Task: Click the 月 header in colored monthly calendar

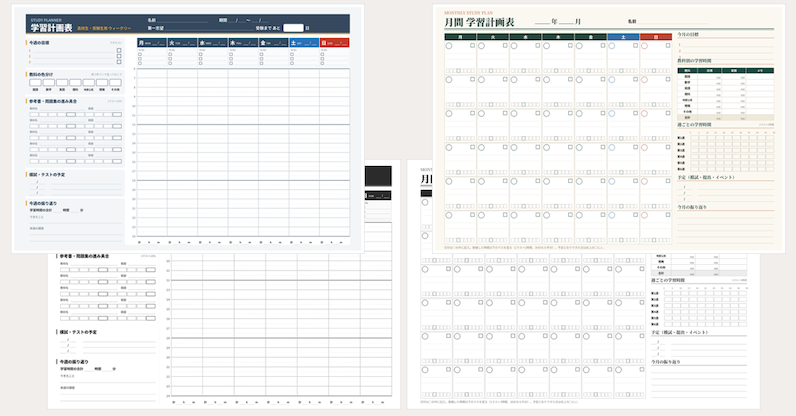Action: [x=460, y=37]
